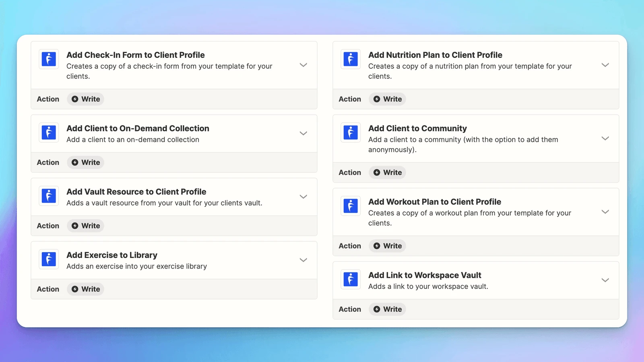Click Write badge under Add Nutrition Plan card
This screenshot has width=644, height=362.
387,99
